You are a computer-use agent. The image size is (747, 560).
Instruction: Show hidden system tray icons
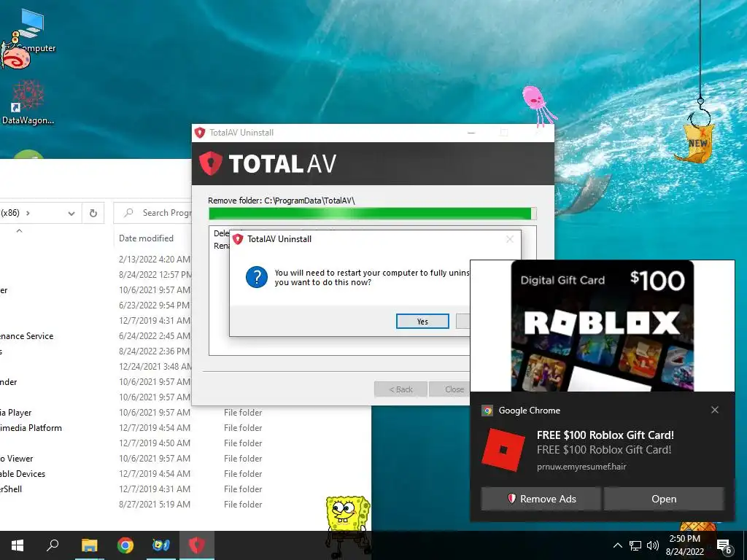[x=617, y=545]
